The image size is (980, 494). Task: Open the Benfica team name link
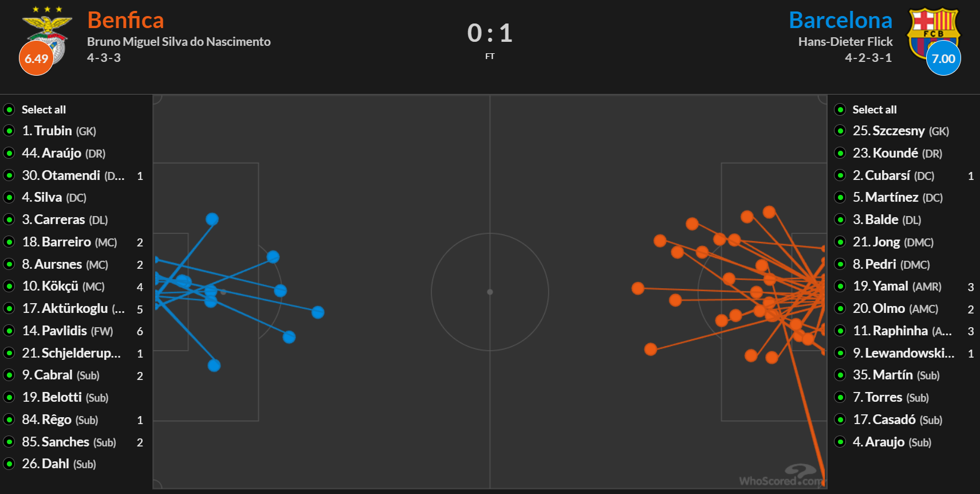(125, 21)
